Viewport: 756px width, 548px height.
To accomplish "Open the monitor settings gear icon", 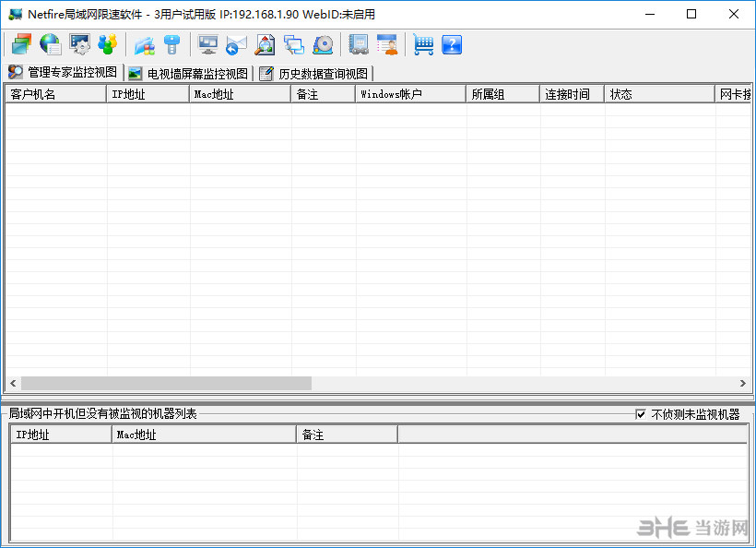I will pos(79,43).
